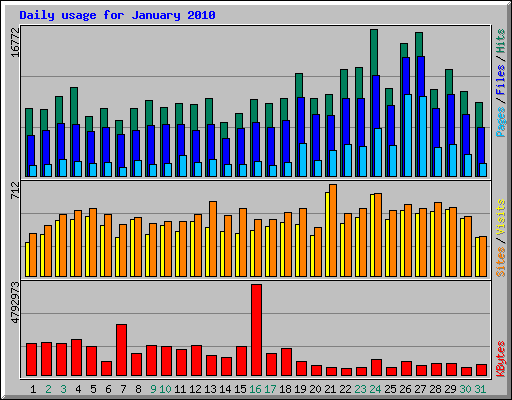The width and height of the screenshot is (512, 400).
Task: Click the orange Sites bar for day 13
Action: tap(213, 239)
